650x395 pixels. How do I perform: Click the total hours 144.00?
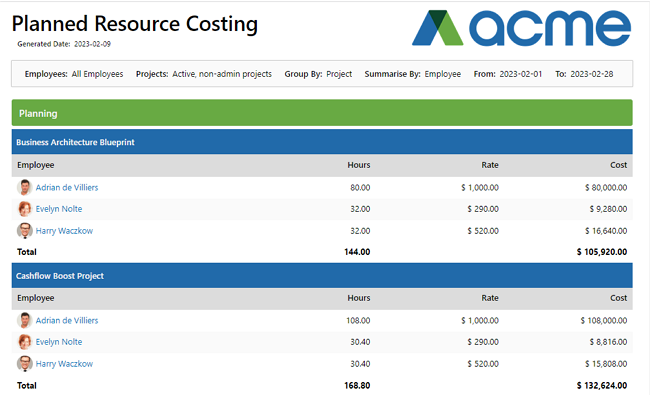coord(357,252)
